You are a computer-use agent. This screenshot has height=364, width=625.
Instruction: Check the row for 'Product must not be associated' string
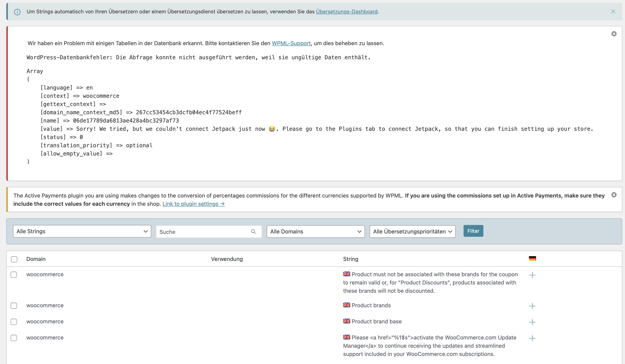[x=14, y=275]
